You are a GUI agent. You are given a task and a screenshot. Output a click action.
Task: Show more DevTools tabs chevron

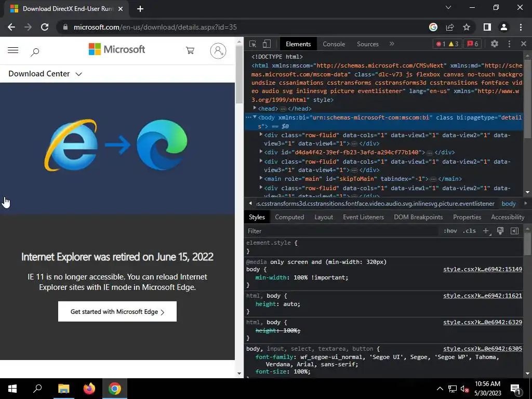click(392, 44)
